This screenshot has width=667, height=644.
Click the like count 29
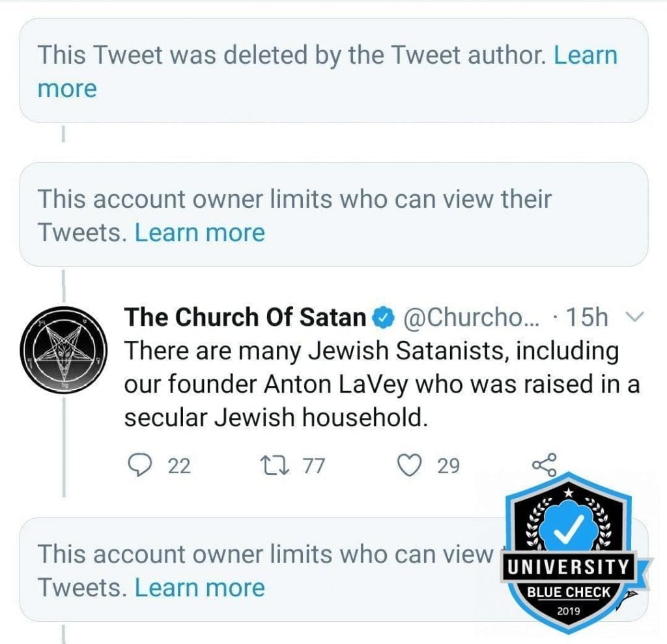coord(448,465)
